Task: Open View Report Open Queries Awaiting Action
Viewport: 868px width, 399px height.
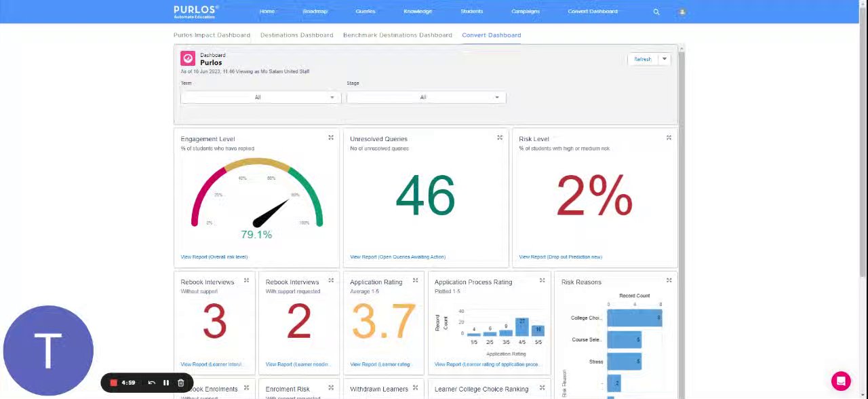Action: coord(397,256)
